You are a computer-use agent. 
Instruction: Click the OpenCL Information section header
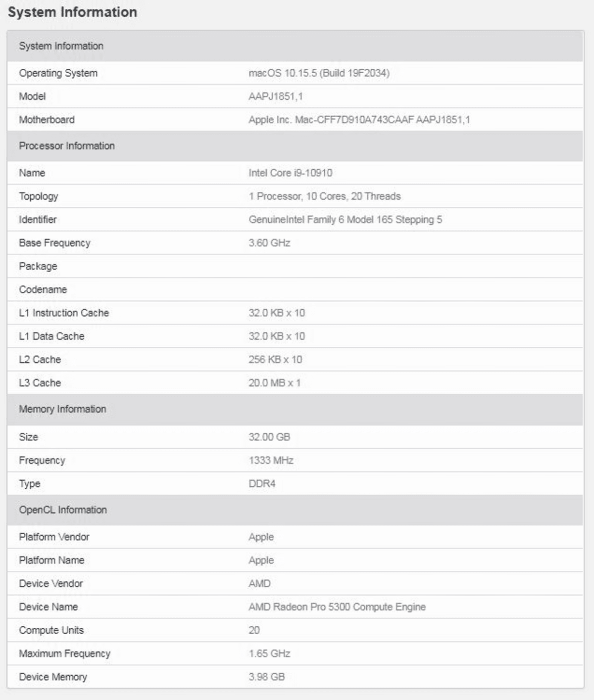tap(295, 510)
